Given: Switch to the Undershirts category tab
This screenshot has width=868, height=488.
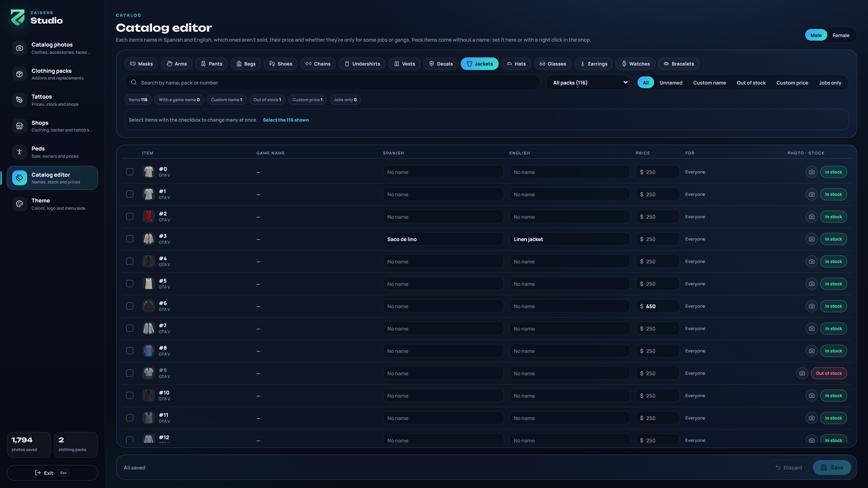Looking at the screenshot, I should tap(362, 64).
